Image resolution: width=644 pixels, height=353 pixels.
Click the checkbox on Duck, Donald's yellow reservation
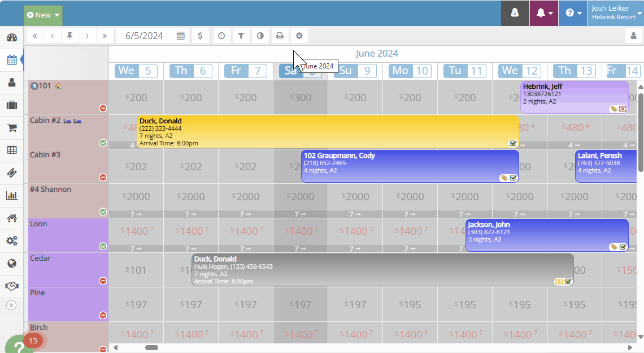coord(513,143)
